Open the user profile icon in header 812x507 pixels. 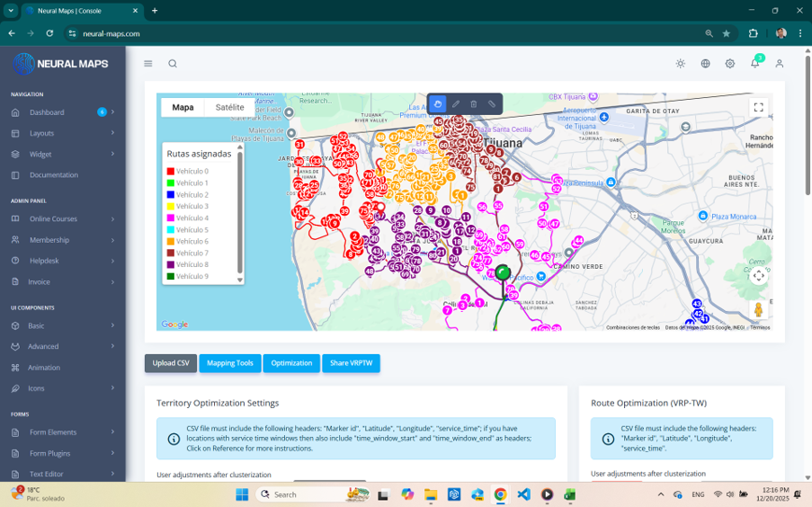coord(779,64)
